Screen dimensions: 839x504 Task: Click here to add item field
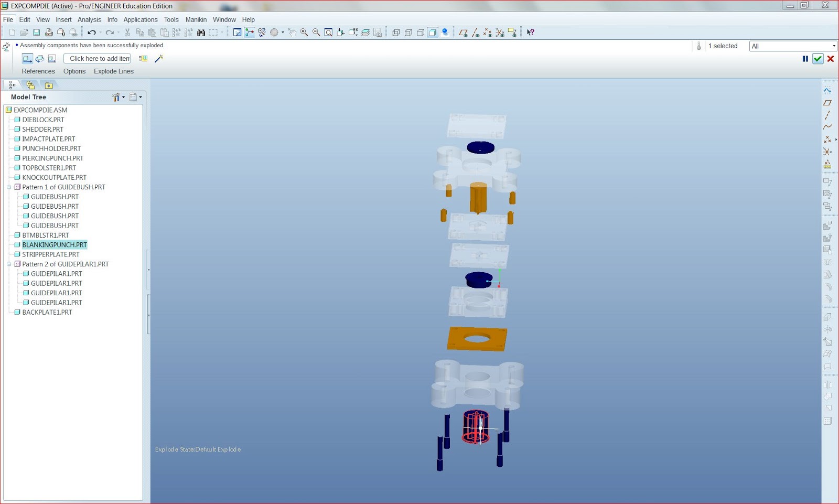(97, 58)
